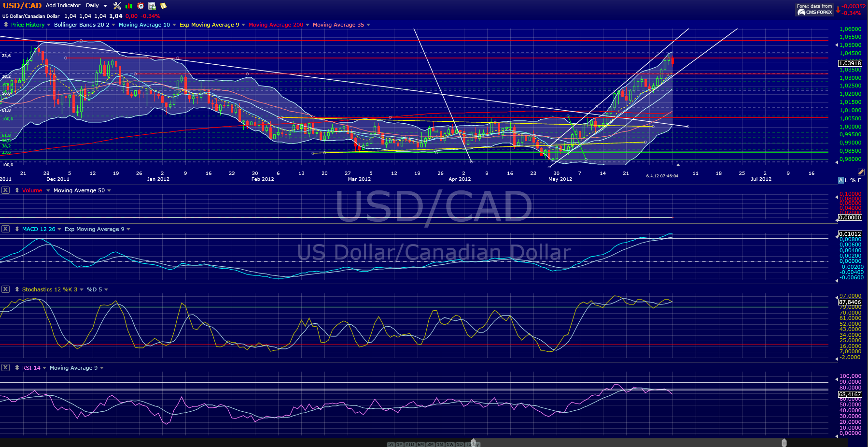Click Add Indicator
868x447 pixels.
coord(63,5)
